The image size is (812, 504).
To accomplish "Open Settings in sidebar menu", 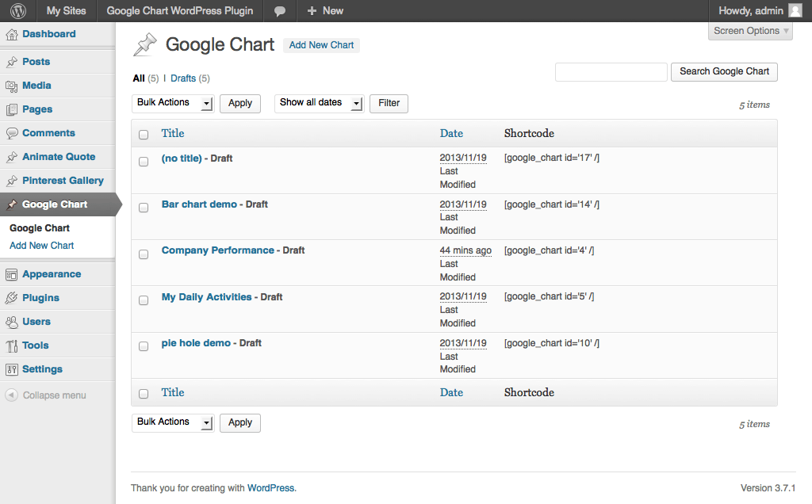I will pos(43,369).
